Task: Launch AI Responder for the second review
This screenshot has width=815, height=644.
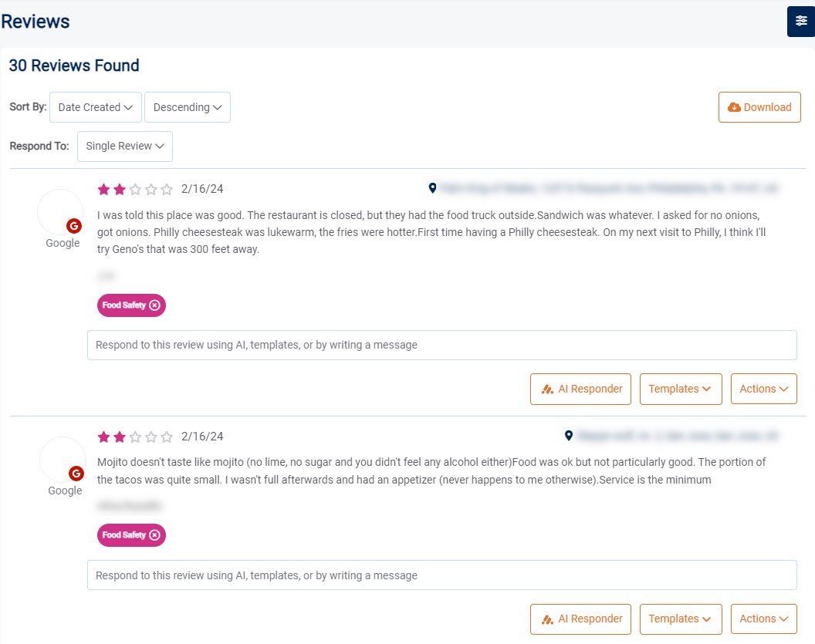Action: 581,619
